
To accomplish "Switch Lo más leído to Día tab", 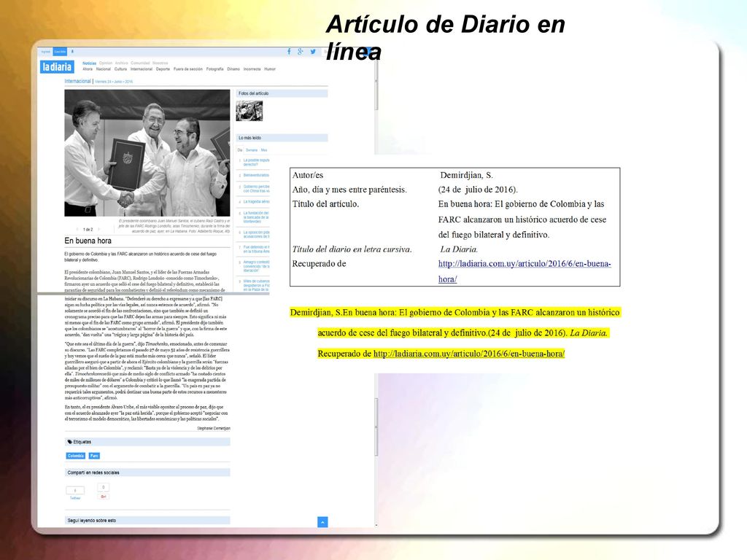I will [240, 150].
